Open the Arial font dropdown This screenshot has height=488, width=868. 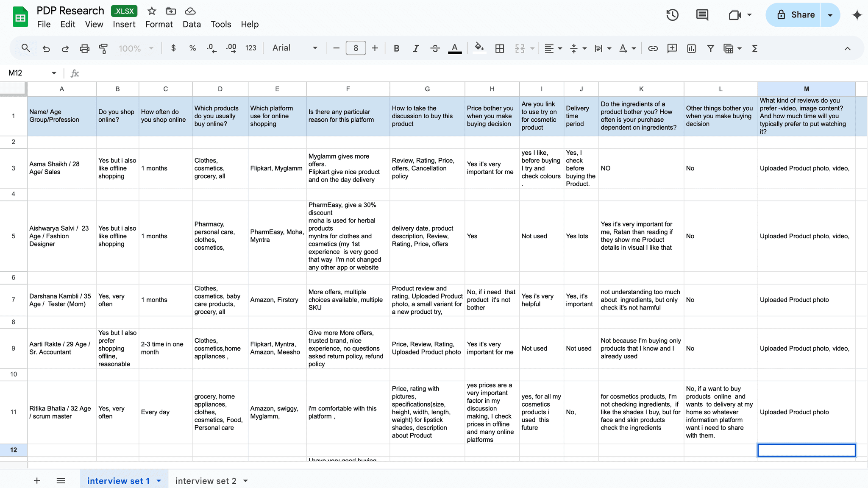(295, 48)
